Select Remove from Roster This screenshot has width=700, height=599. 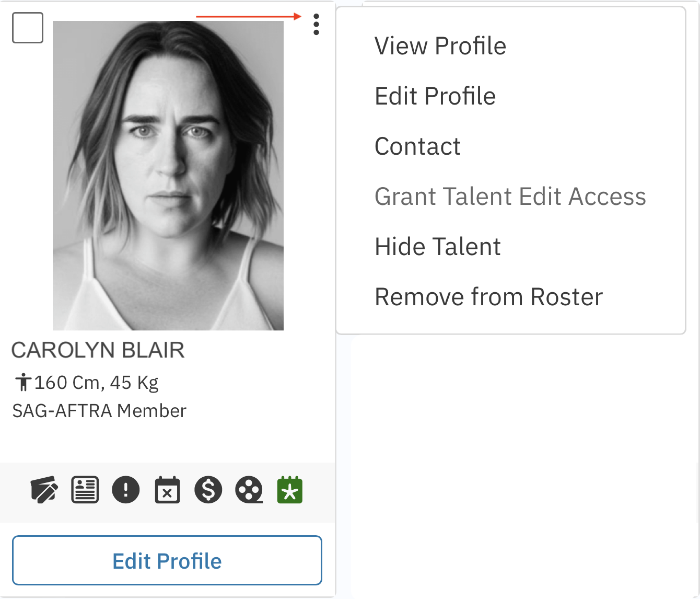(x=488, y=297)
